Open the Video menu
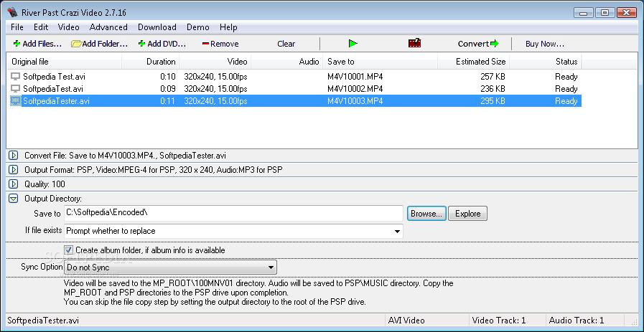 [69, 27]
